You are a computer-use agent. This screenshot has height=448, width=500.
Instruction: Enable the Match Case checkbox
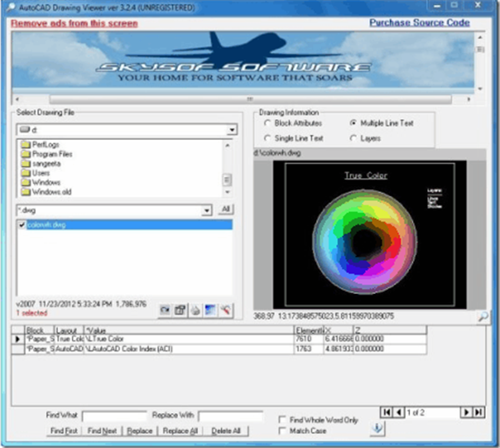click(282, 431)
